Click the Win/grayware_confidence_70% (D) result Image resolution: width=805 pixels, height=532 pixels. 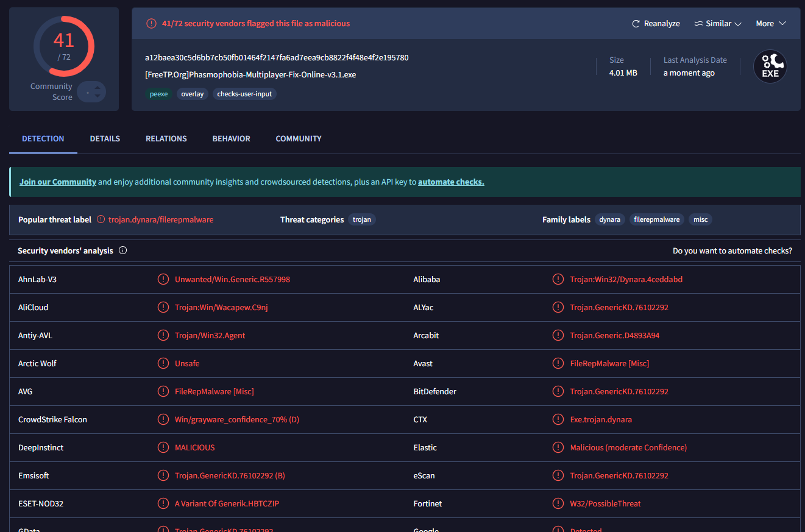click(x=237, y=419)
